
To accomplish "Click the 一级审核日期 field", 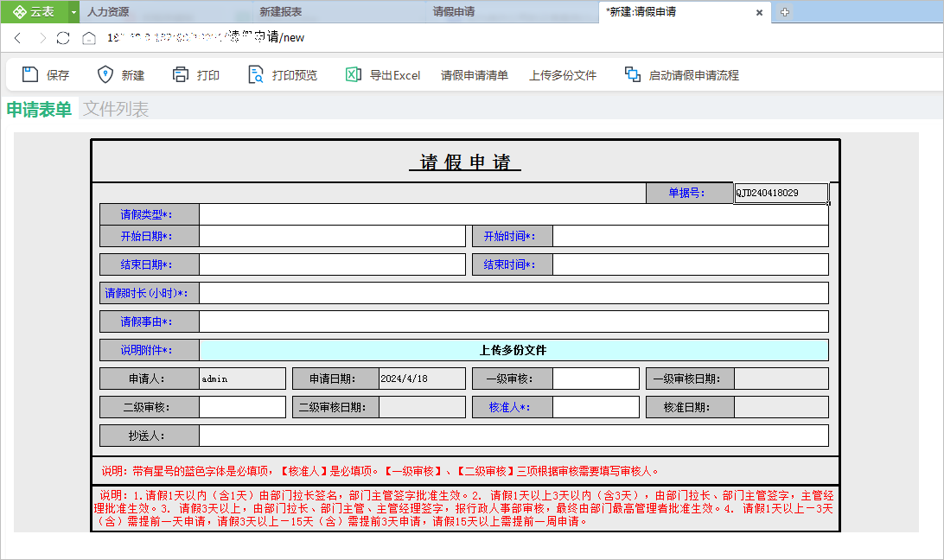I will click(x=781, y=379).
